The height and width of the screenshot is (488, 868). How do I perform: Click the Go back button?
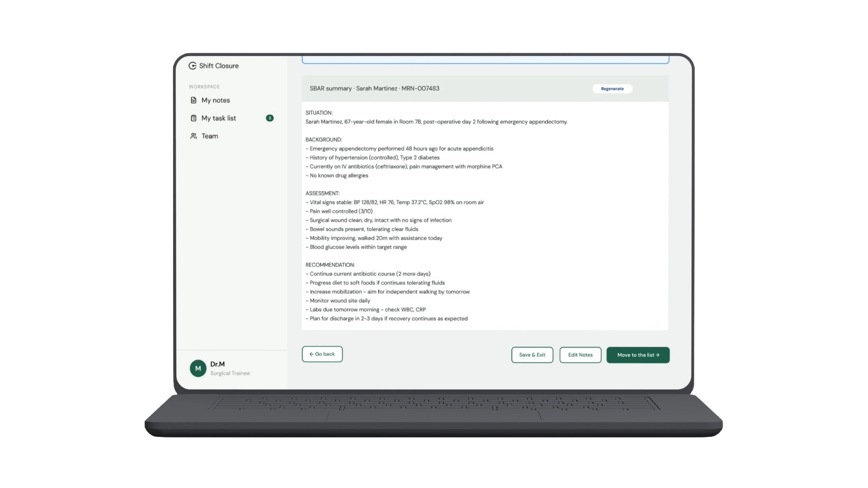(x=322, y=354)
